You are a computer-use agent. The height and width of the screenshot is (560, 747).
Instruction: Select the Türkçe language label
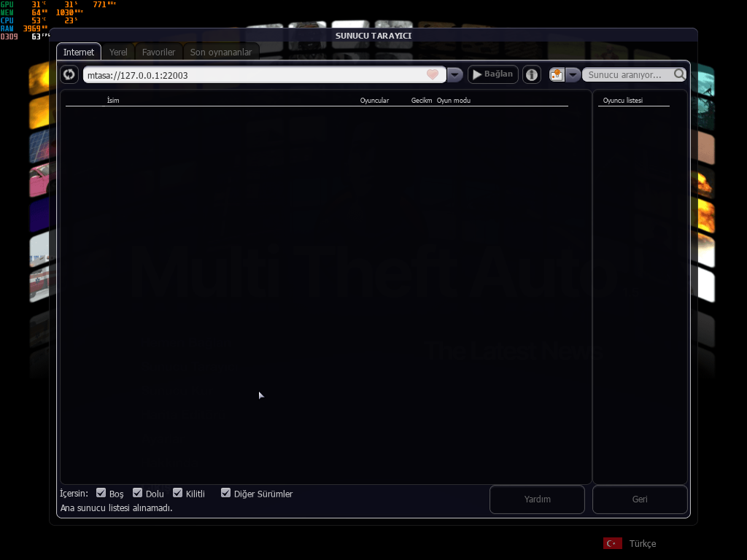(x=642, y=543)
